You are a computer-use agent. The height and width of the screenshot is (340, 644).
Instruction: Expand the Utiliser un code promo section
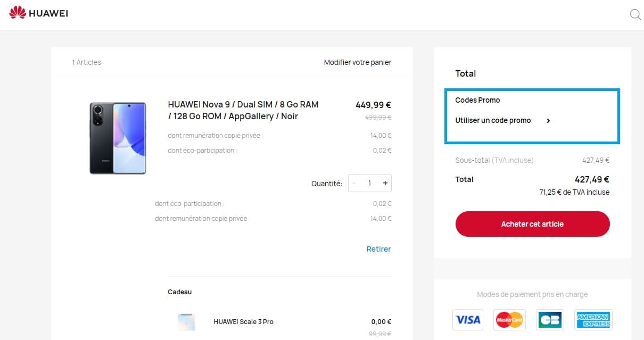click(x=493, y=120)
